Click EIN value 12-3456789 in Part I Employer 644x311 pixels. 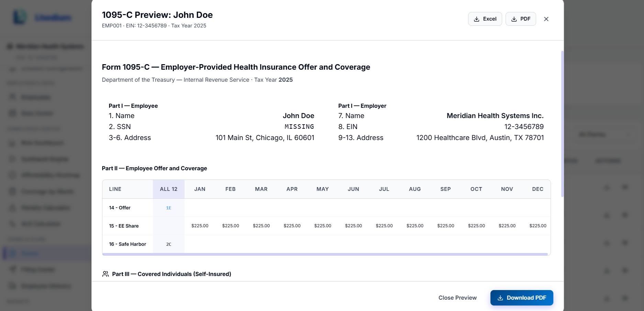[x=524, y=127]
